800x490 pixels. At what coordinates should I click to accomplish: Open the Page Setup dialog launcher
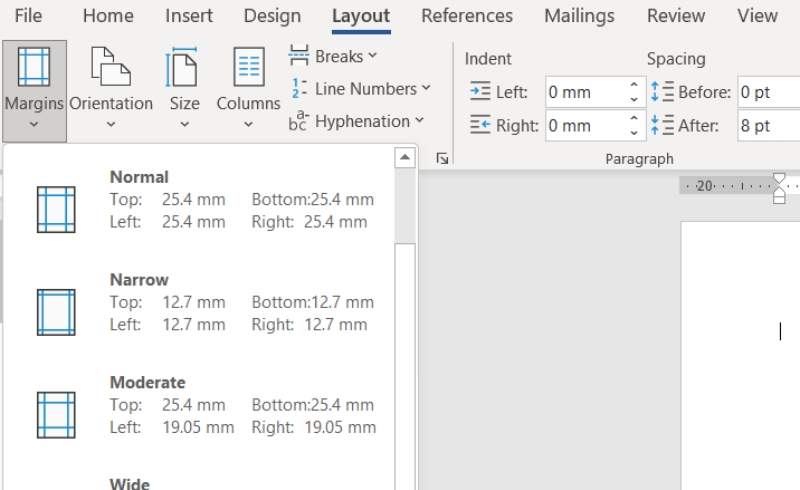pos(442,159)
